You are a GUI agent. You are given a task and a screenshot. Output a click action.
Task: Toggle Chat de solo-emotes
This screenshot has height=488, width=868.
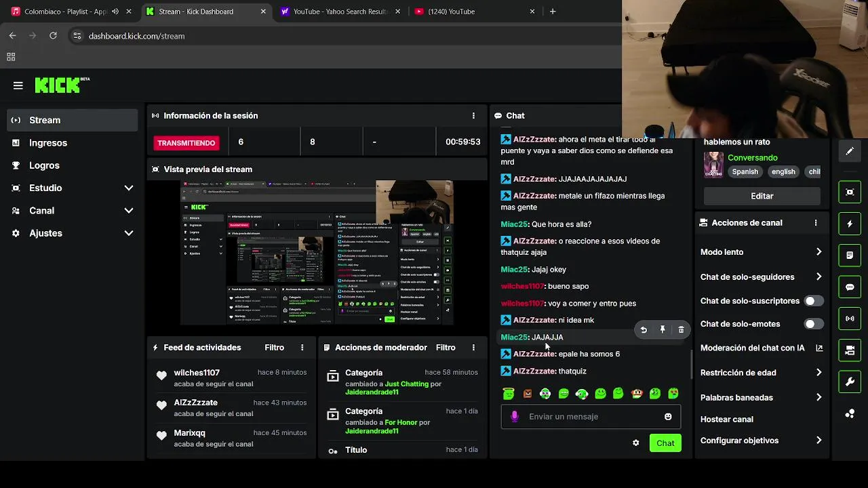813,324
